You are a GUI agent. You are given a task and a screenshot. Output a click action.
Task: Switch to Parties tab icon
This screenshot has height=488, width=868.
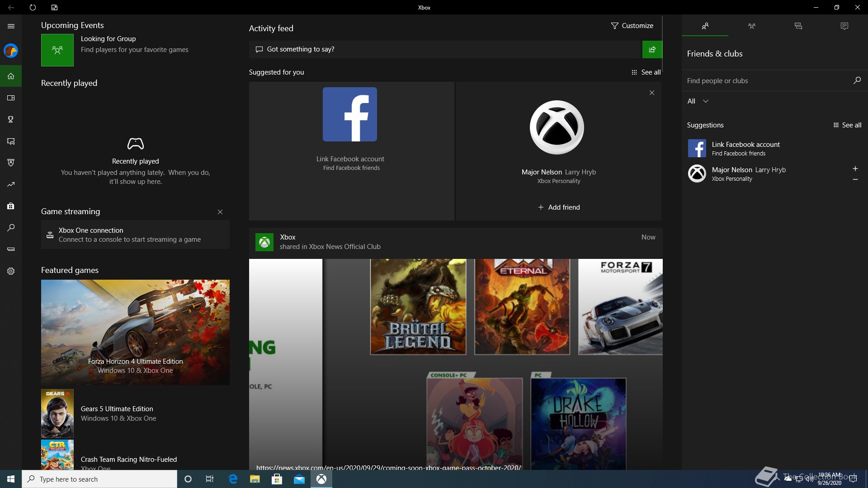[751, 26]
